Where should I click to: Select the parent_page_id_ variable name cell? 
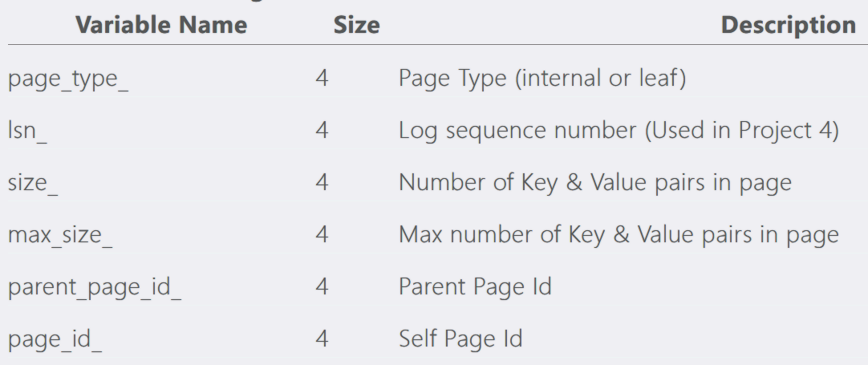point(95,286)
